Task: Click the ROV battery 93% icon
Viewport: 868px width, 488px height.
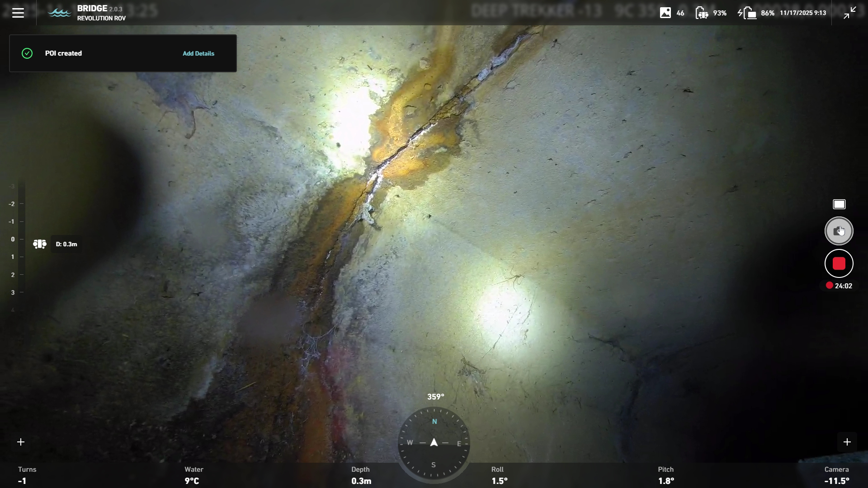Action: (x=702, y=13)
